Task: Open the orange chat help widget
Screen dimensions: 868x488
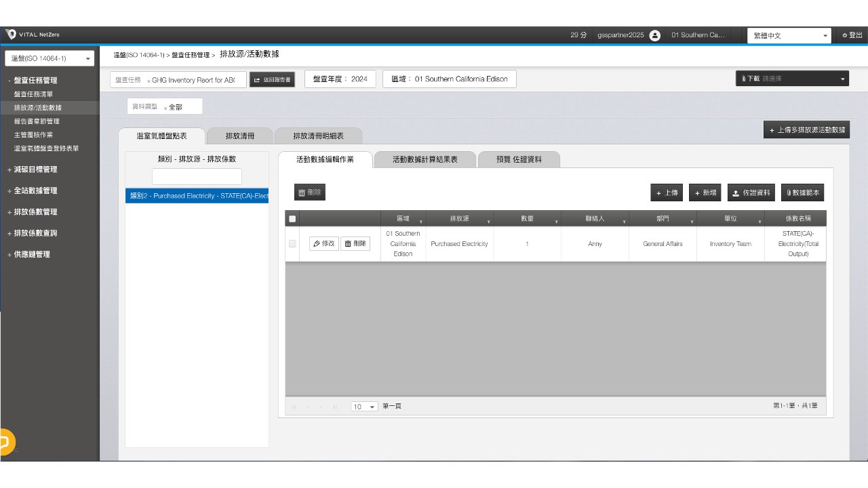Action: [x=5, y=443]
